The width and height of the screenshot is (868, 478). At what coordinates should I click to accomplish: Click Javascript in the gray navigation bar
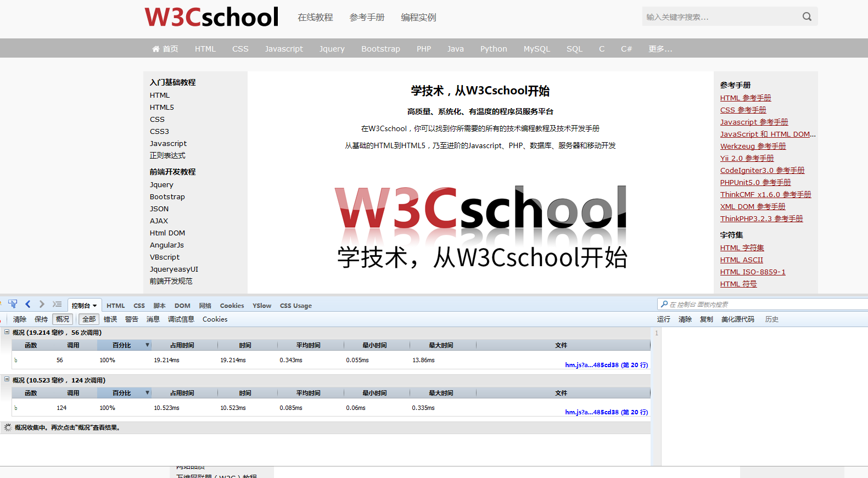(284, 49)
